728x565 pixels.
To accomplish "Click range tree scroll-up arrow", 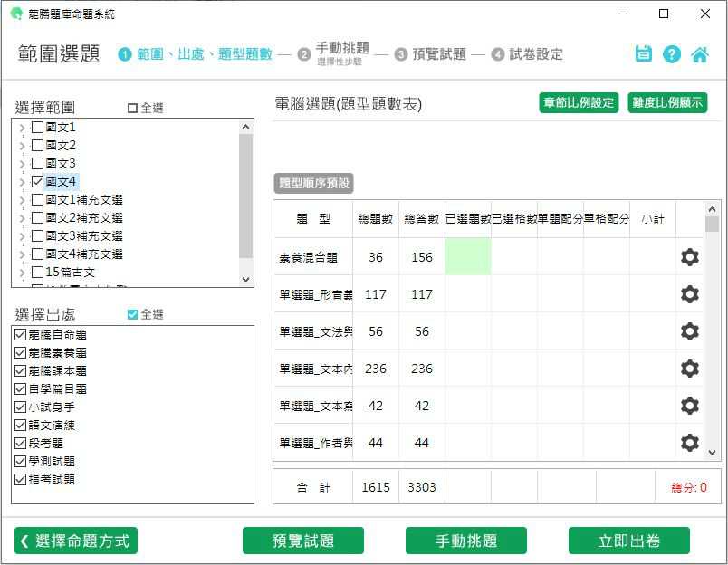I will (x=245, y=127).
